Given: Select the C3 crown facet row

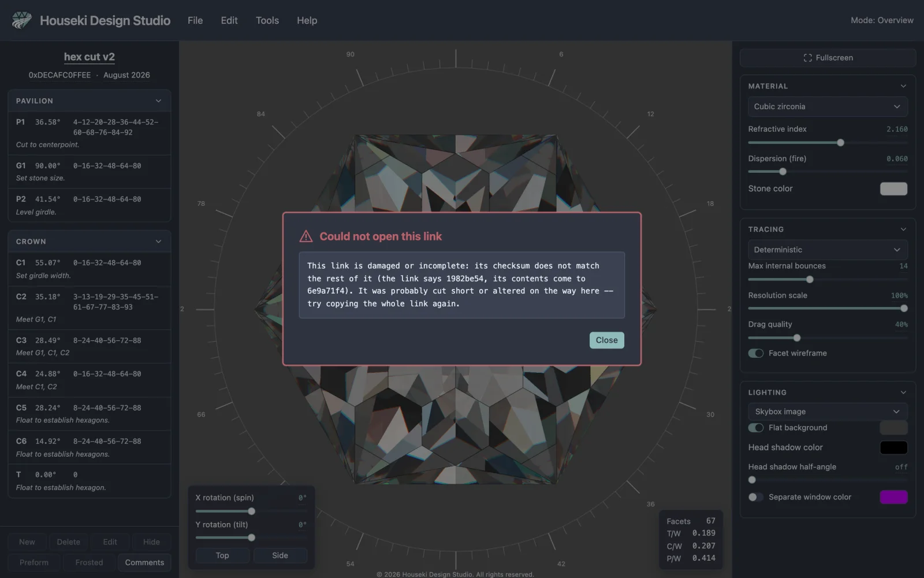Looking at the screenshot, I should click(x=90, y=346).
